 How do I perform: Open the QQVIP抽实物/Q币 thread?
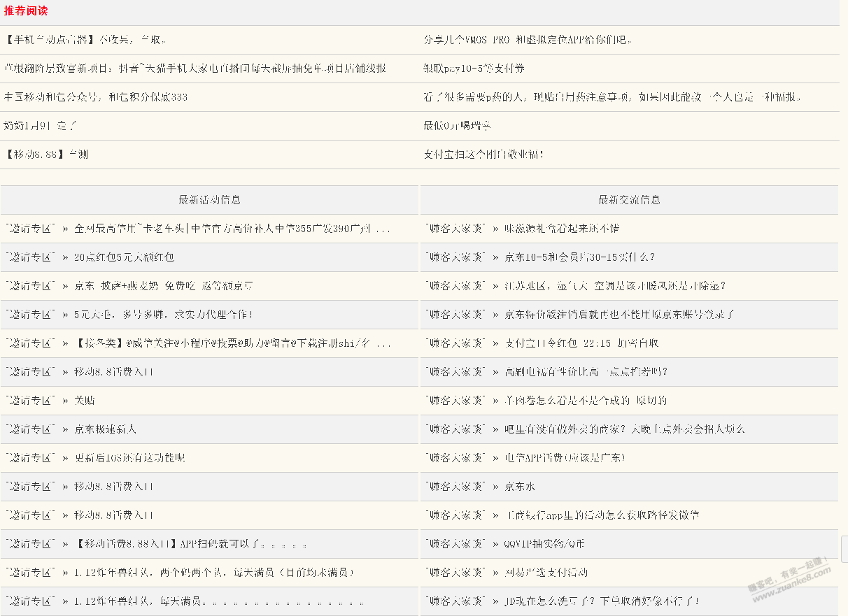pos(544,544)
